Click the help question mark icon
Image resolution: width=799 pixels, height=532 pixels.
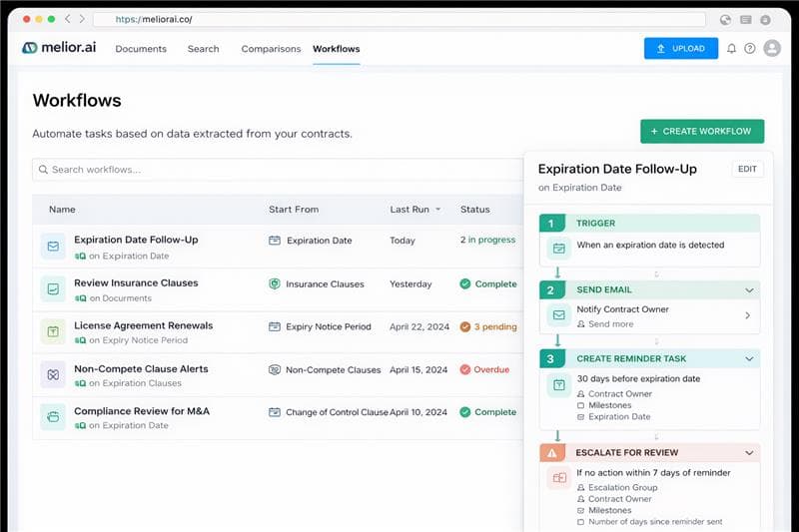pyautogui.click(x=749, y=48)
